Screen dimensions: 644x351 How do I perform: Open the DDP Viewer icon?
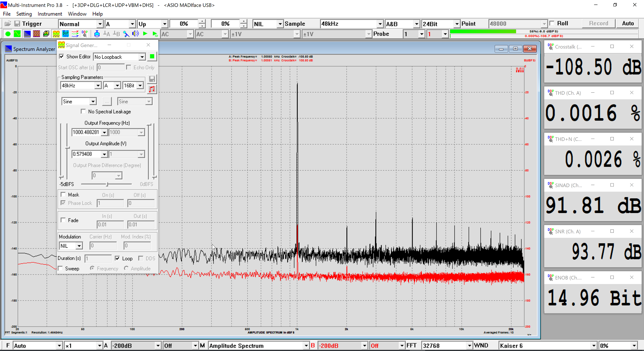tap(85, 34)
